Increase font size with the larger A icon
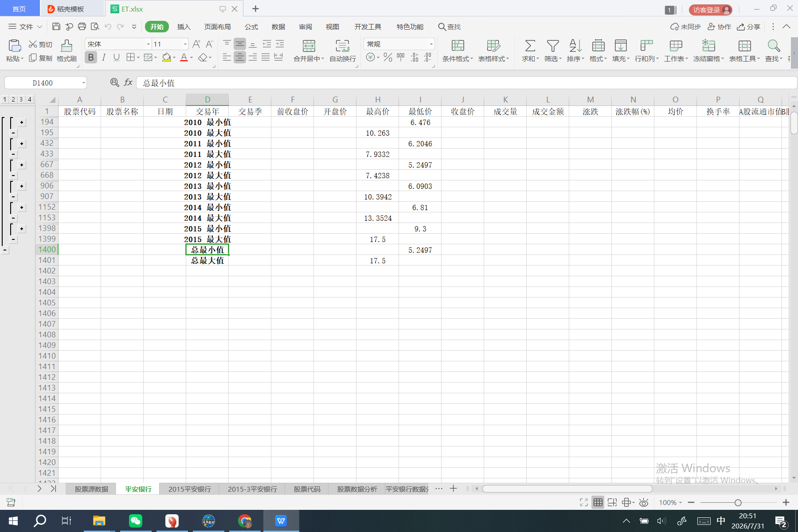The image size is (798, 532). coord(196,44)
